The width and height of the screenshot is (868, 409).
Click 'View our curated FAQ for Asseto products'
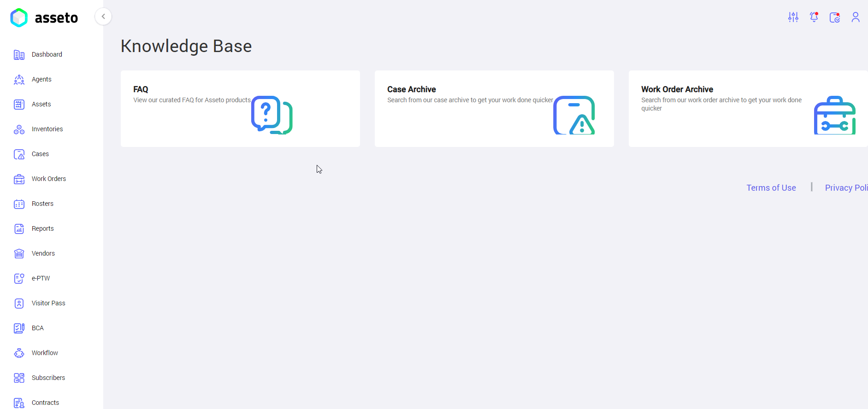[x=192, y=100]
